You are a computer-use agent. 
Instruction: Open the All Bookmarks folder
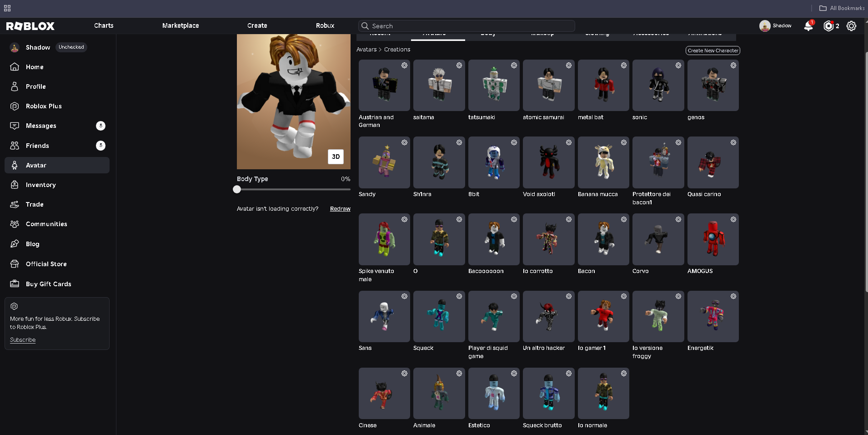click(842, 8)
